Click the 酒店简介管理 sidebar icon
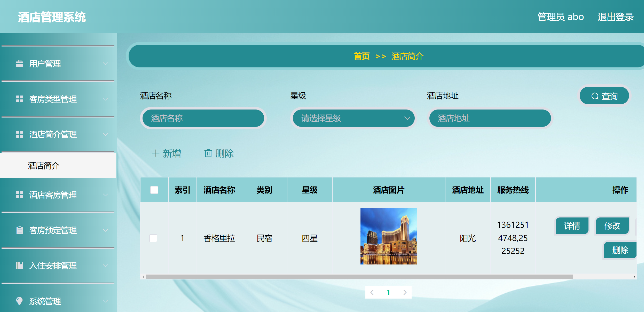The width and height of the screenshot is (644, 312). (x=20, y=134)
